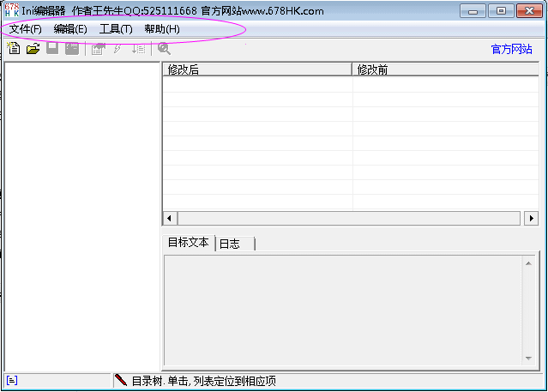The width and height of the screenshot is (548, 392).
Task: Click the horizontal scrollbar track of list
Action: tap(349, 218)
